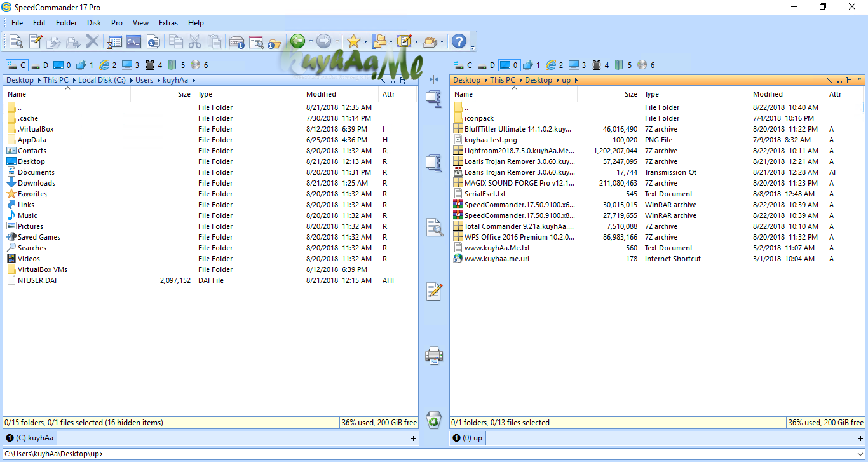Sort the right panel by the Size column header

coord(609,94)
